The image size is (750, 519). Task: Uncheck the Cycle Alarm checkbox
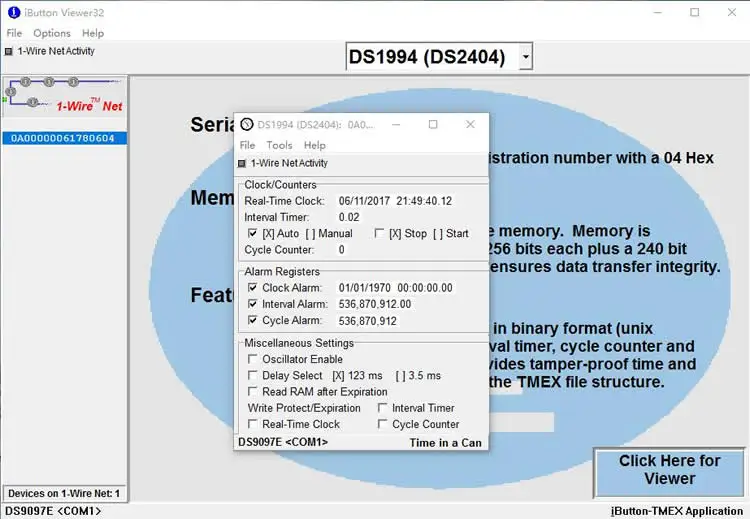[x=253, y=320]
